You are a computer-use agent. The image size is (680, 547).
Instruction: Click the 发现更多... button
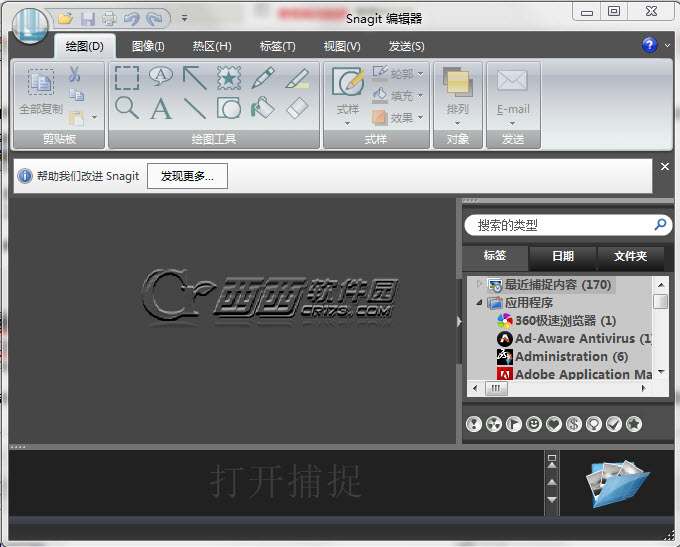187,176
